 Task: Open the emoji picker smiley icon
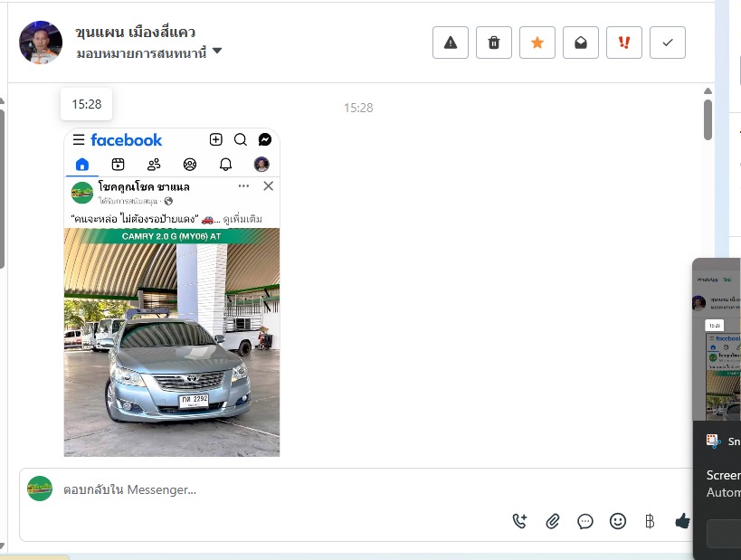point(618,521)
